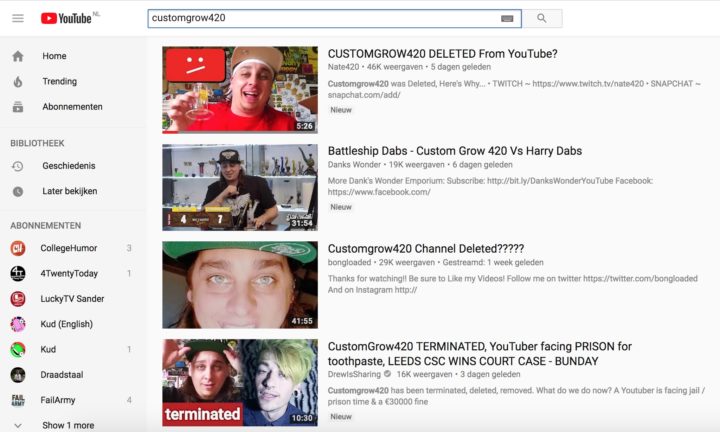Screen dimensions: 720x432
Task: Click the magnifier search button
Action: pyautogui.click(x=542, y=18)
